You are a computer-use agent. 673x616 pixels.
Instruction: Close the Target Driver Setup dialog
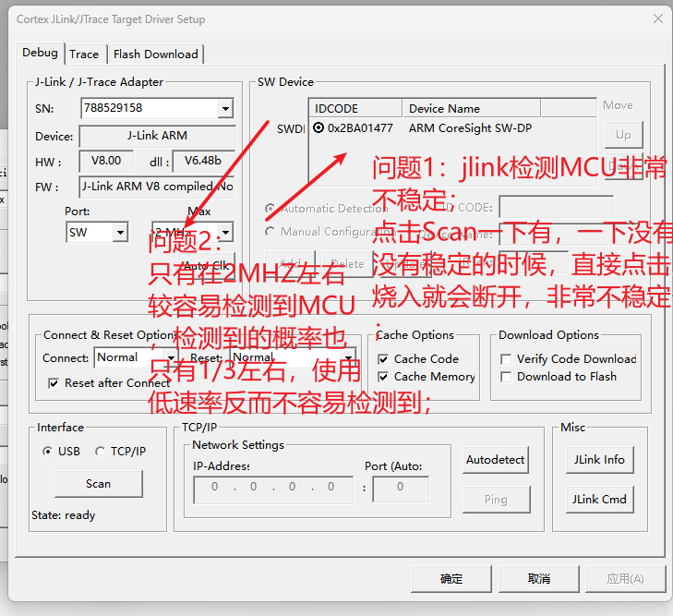[x=657, y=18]
